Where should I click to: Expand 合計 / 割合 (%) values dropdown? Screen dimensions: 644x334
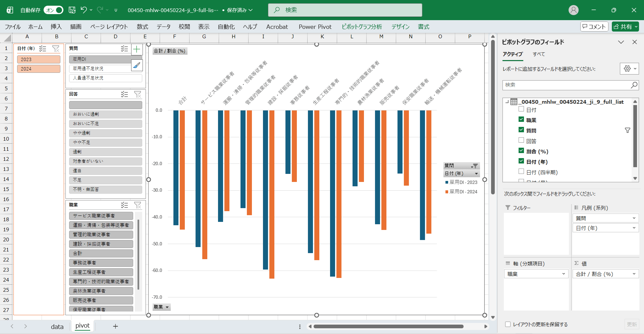634,274
